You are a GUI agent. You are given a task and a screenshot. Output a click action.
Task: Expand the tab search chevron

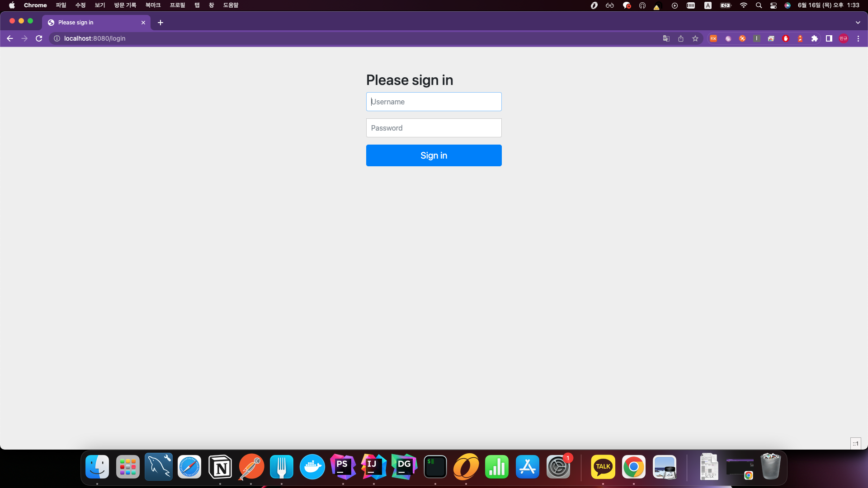click(858, 22)
